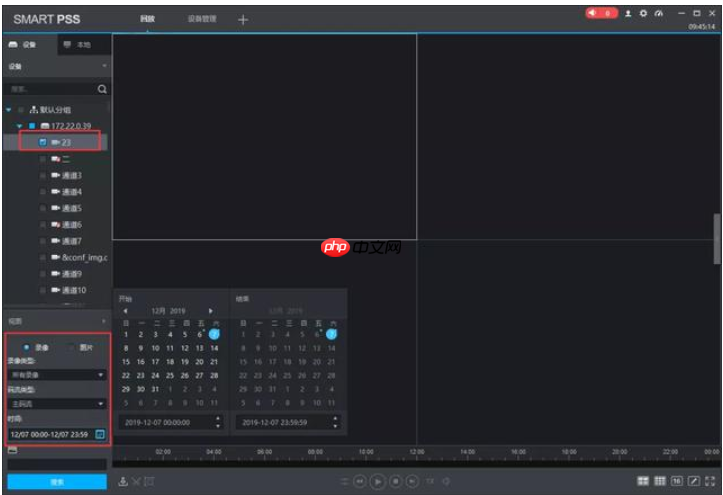Click the scissors clip icon
Image resolution: width=723 pixels, height=495 pixels.
pyautogui.click(x=136, y=482)
